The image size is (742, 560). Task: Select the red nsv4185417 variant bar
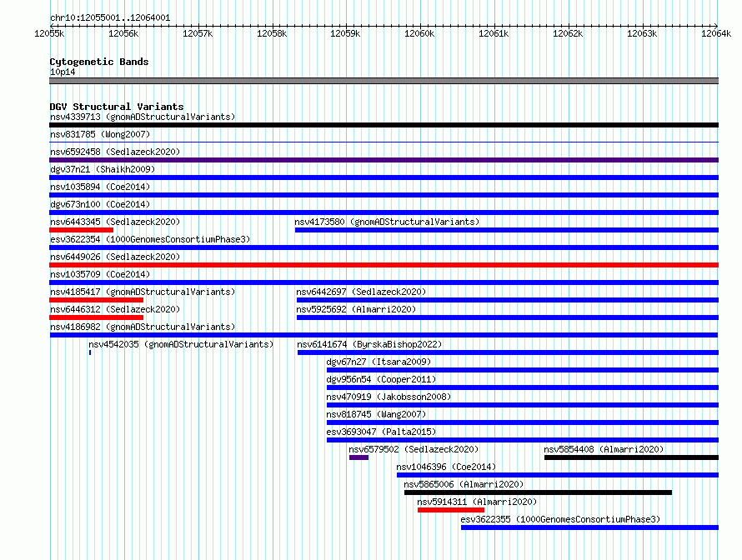pyautogui.click(x=96, y=300)
